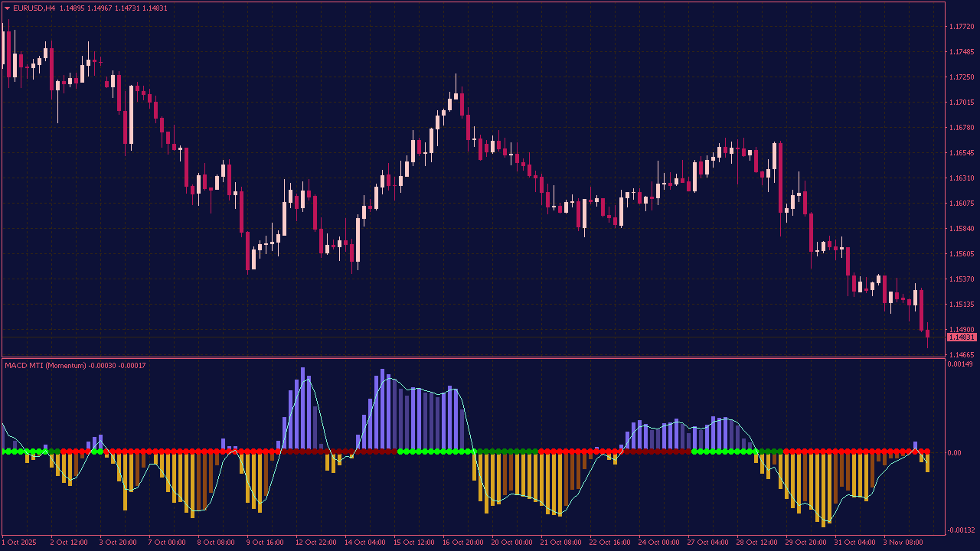Viewport: 980px width, 551px height.
Task: Click the splitter border between chart and indicator panes
Action: [490, 357]
